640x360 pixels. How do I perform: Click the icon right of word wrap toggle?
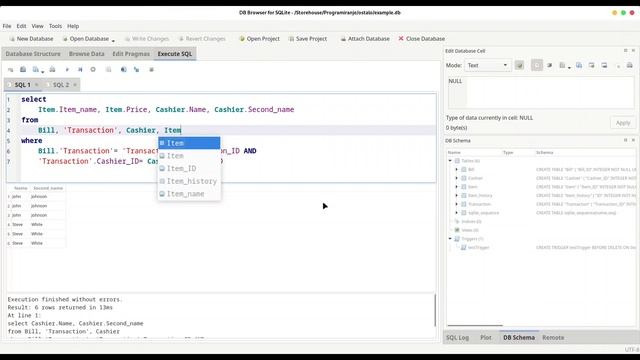549,65
